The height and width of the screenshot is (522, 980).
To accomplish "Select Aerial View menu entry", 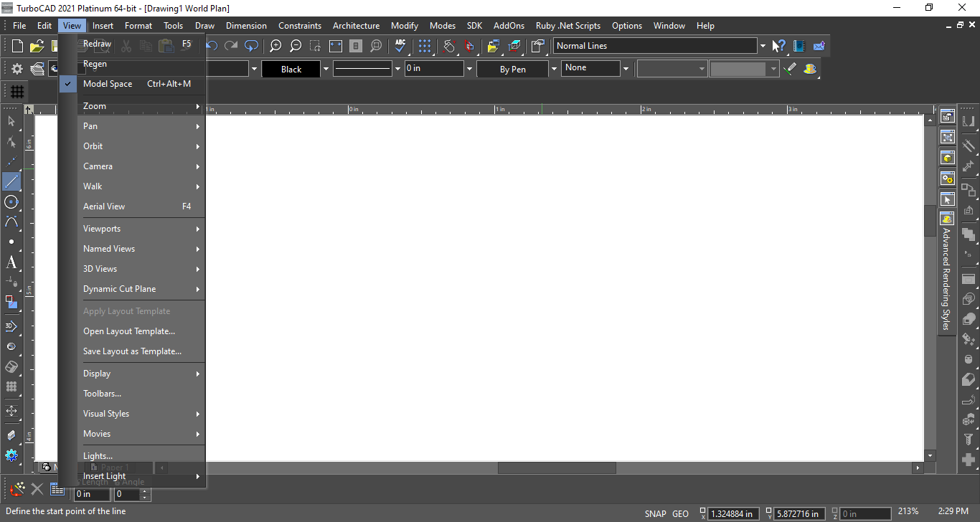I will pyautogui.click(x=132, y=207).
